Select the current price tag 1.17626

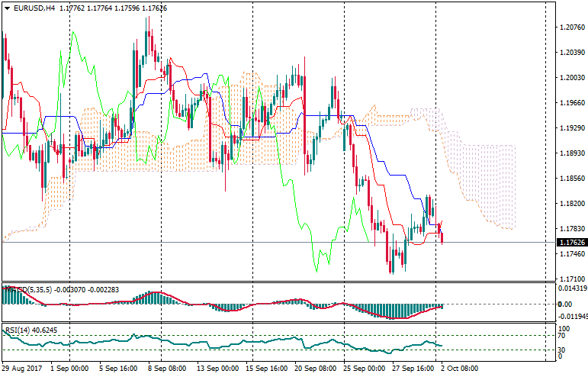tap(568, 243)
